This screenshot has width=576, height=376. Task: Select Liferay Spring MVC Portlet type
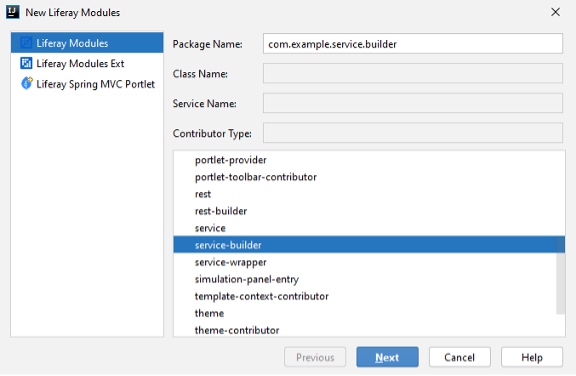point(87,84)
